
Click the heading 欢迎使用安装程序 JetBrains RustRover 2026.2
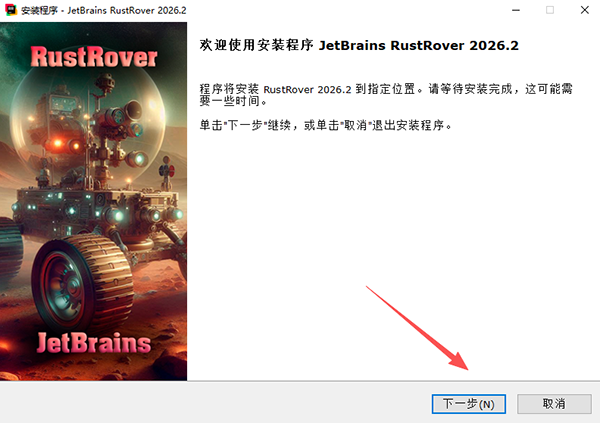pos(359,45)
